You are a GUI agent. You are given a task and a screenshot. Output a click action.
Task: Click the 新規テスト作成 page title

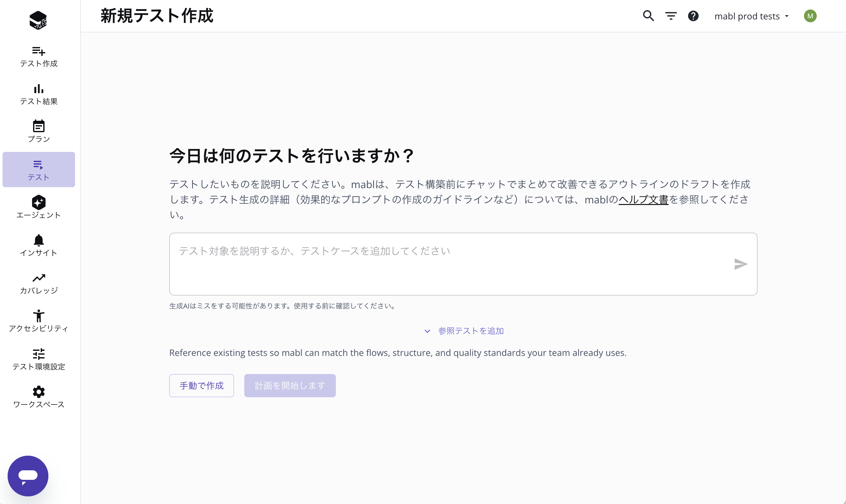(157, 16)
